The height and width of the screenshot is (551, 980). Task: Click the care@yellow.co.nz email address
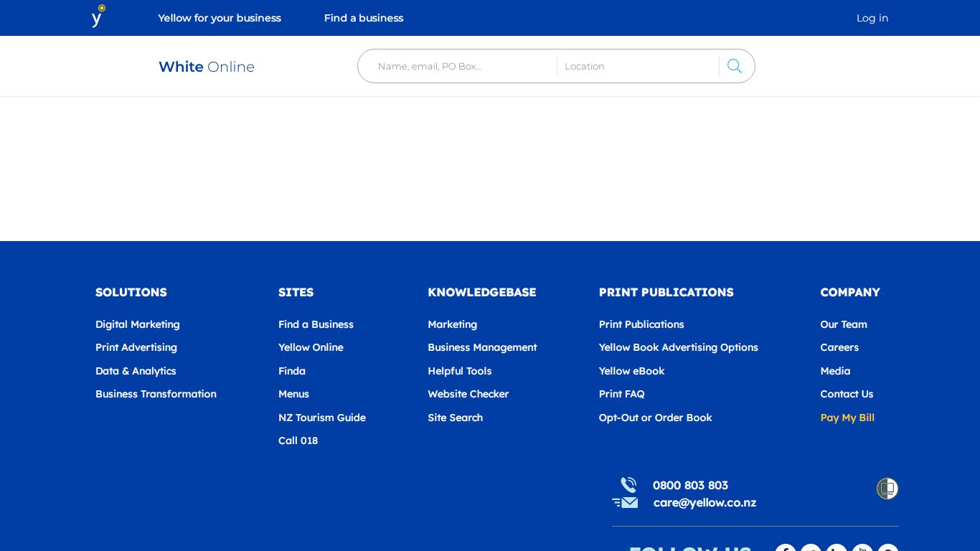(x=705, y=503)
